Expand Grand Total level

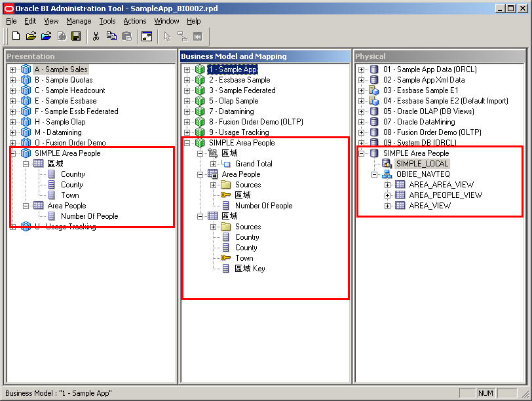[213, 164]
